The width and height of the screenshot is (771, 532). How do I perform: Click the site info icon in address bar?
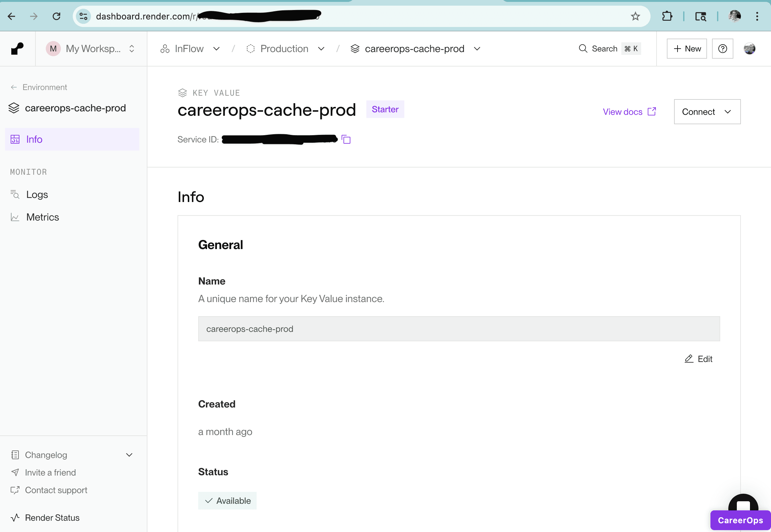(x=83, y=16)
